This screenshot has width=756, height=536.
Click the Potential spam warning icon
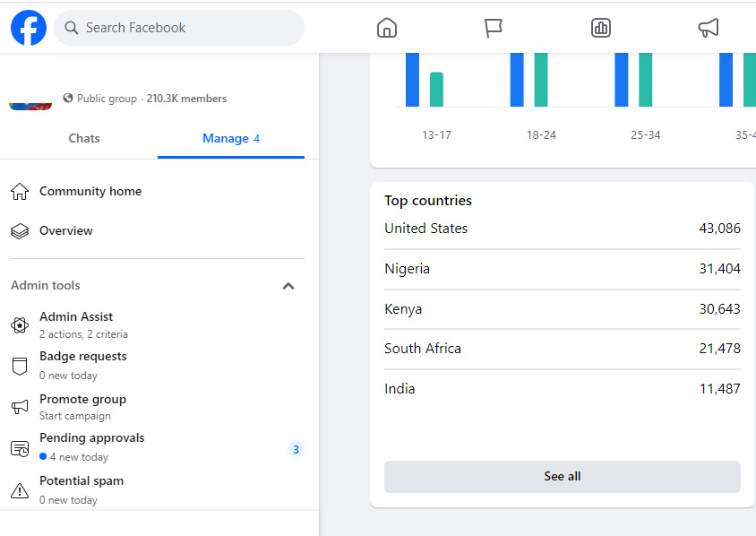coord(20,490)
